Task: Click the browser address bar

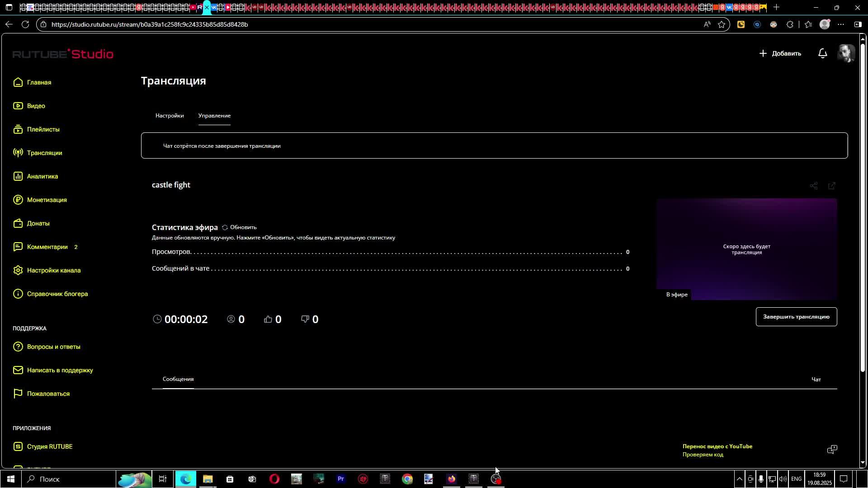Action: 362,24
